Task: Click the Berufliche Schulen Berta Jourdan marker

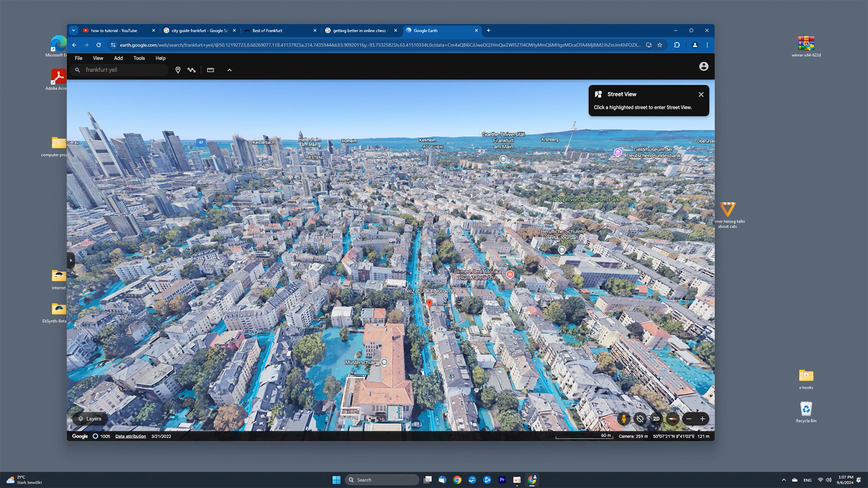Action: pyautogui.click(x=562, y=250)
